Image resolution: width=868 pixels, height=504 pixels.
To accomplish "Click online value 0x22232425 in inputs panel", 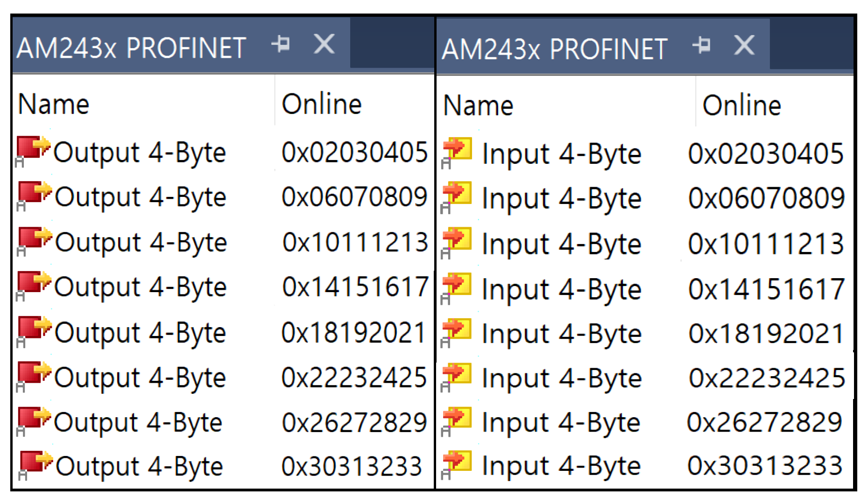I will click(767, 378).
